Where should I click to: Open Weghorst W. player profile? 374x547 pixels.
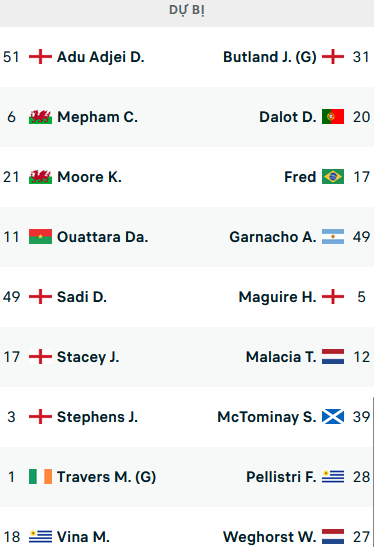point(270,537)
